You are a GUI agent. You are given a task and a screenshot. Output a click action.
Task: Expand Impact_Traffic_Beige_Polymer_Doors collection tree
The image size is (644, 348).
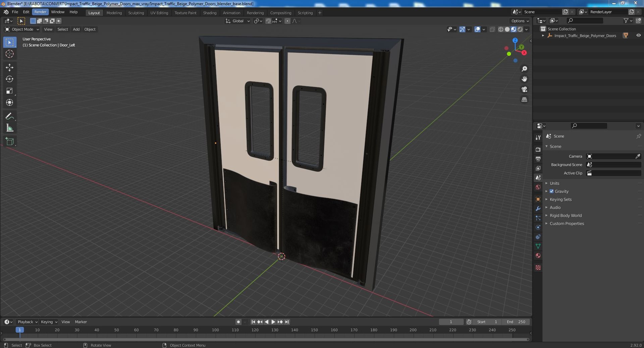[543, 36]
